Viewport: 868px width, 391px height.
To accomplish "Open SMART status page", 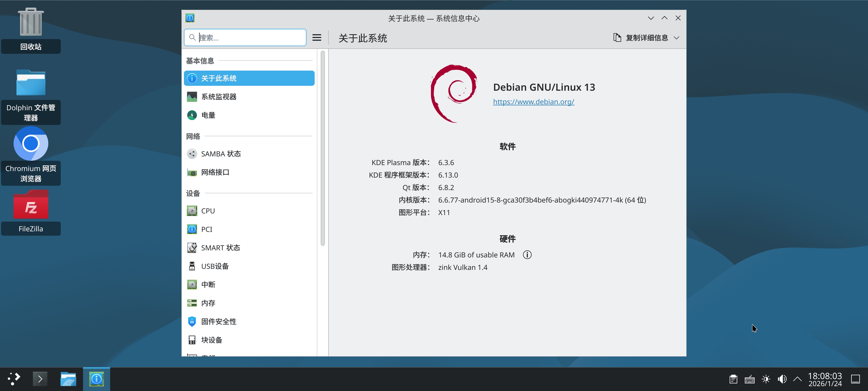I will tap(220, 248).
